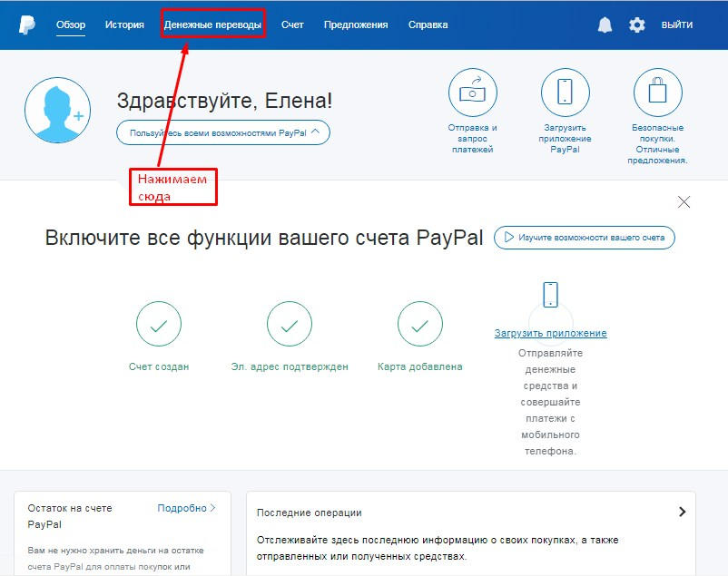Screen dimensions: 728x576
Task: Click the 'Последние операции' heading
Action: tap(310, 513)
